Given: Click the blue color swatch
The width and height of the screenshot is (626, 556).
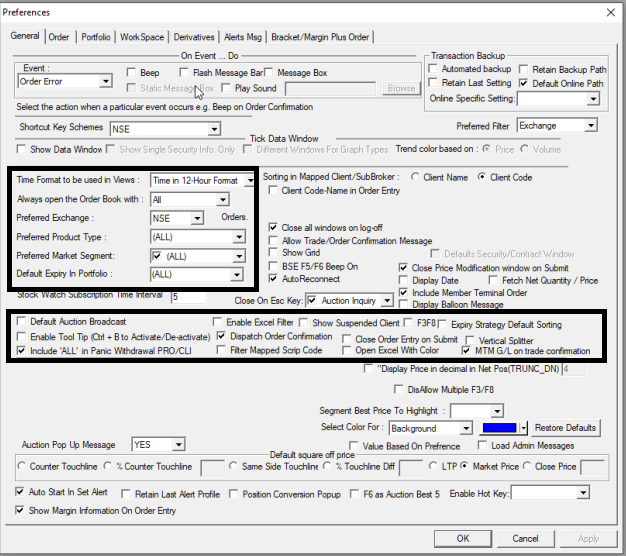Looking at the screenshot, I should [x=502, y=428].
